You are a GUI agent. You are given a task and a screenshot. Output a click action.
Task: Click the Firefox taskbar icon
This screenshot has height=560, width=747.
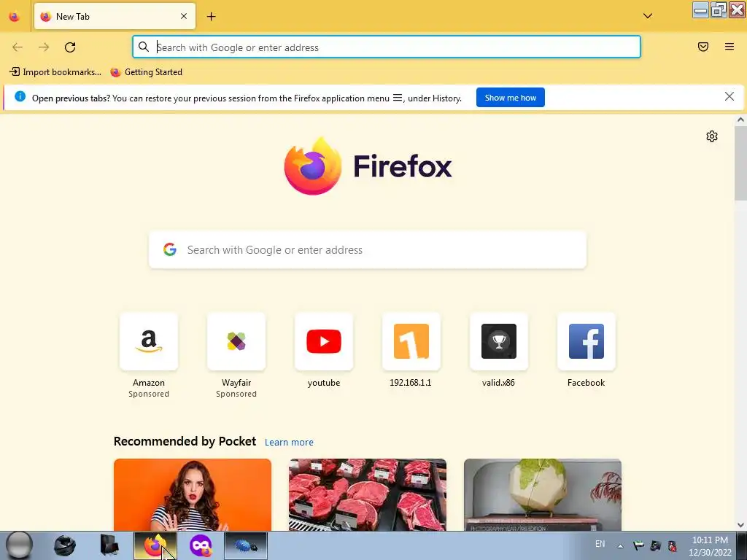click(x=155, y=545)
